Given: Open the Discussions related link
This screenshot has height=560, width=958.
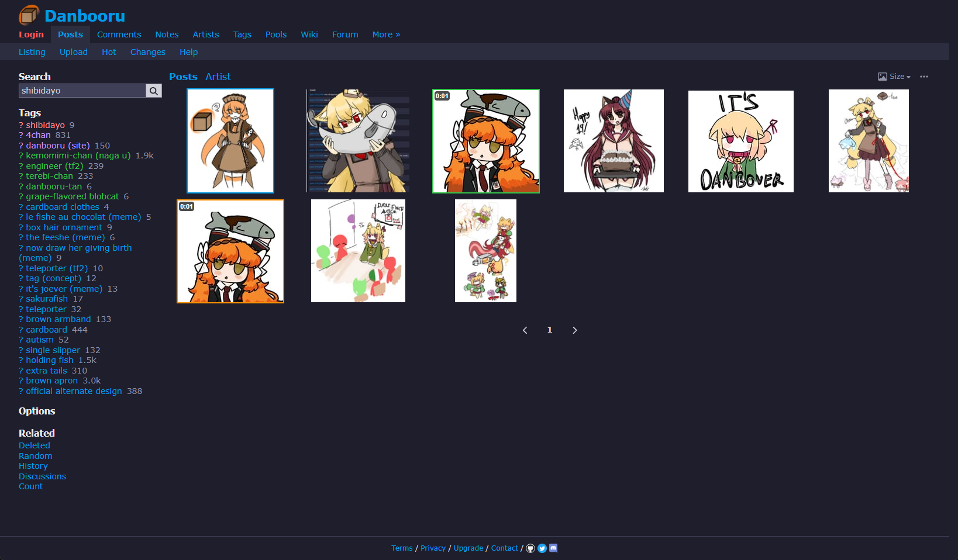Looking at the screenshot, I should [x=42, y=476].
